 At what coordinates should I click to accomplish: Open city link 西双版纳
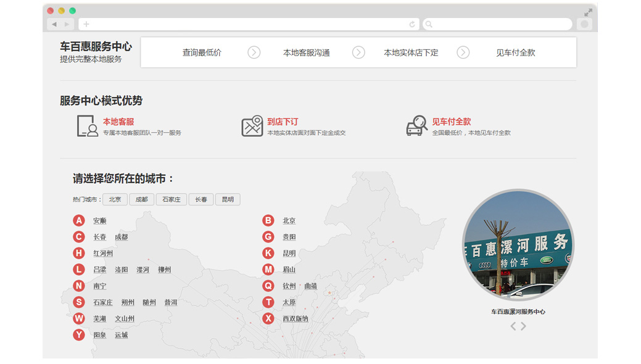[x=295, y=318]
